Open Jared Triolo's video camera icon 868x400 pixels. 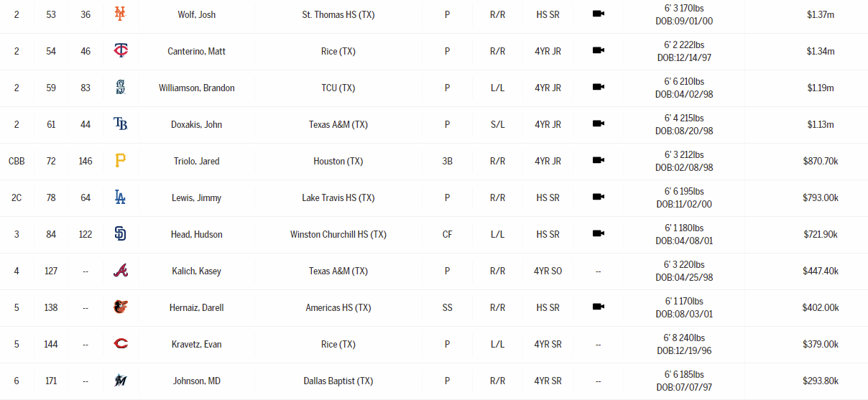tap(598, 161)
